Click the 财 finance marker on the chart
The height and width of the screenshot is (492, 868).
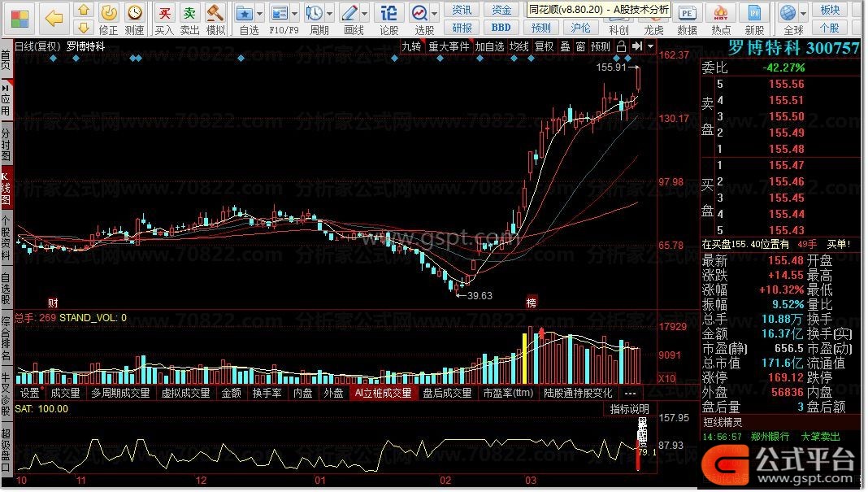(53, 303)
